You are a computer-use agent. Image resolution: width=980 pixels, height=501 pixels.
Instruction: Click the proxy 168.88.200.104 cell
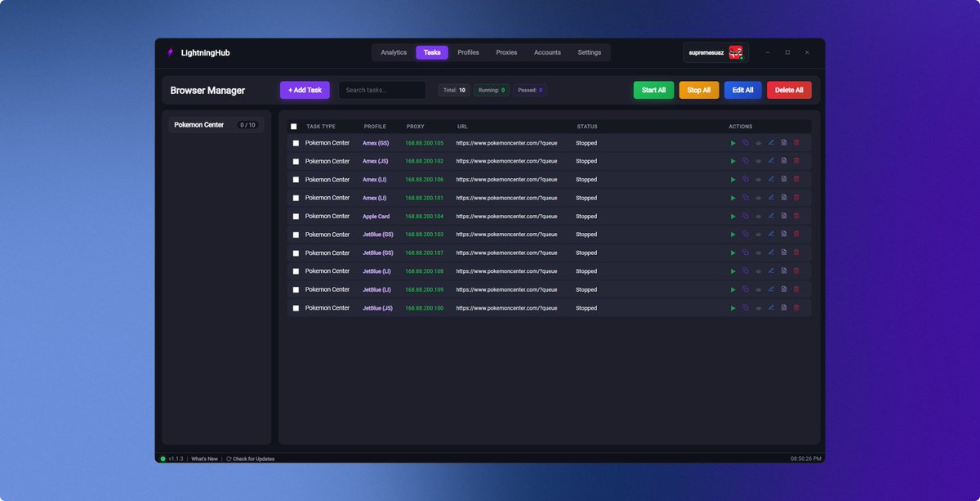pos(425,217)
